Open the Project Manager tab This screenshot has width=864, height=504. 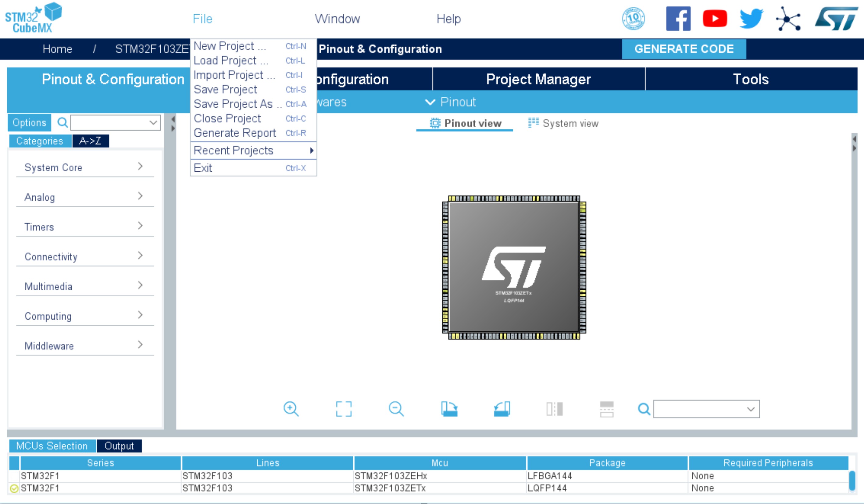click(538, 79)
